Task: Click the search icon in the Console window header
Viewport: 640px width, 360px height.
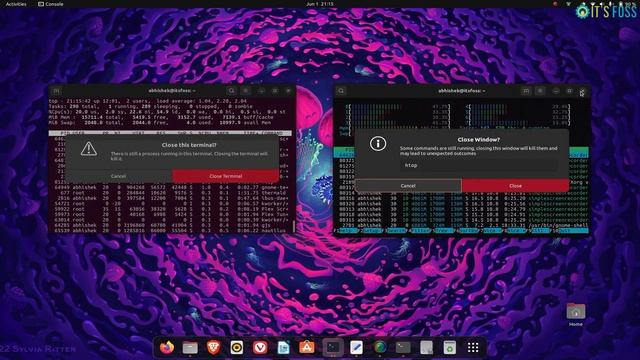Action: 341,91
